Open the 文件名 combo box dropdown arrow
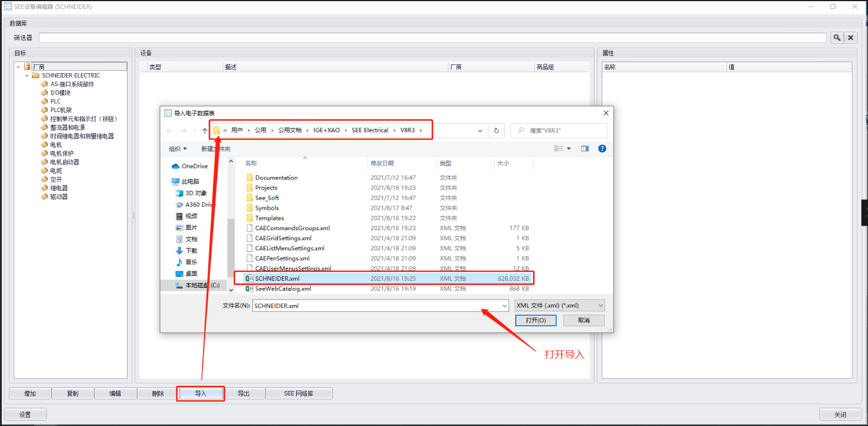 tap(504, 306)
